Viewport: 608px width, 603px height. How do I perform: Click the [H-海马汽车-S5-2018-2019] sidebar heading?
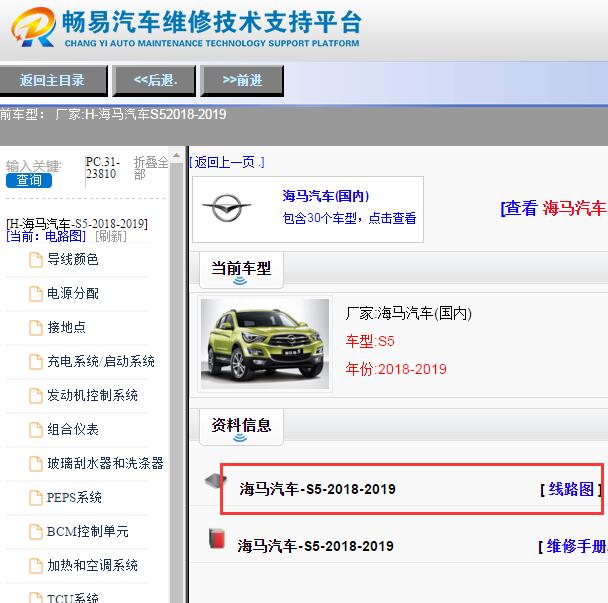tap(77, 224)
